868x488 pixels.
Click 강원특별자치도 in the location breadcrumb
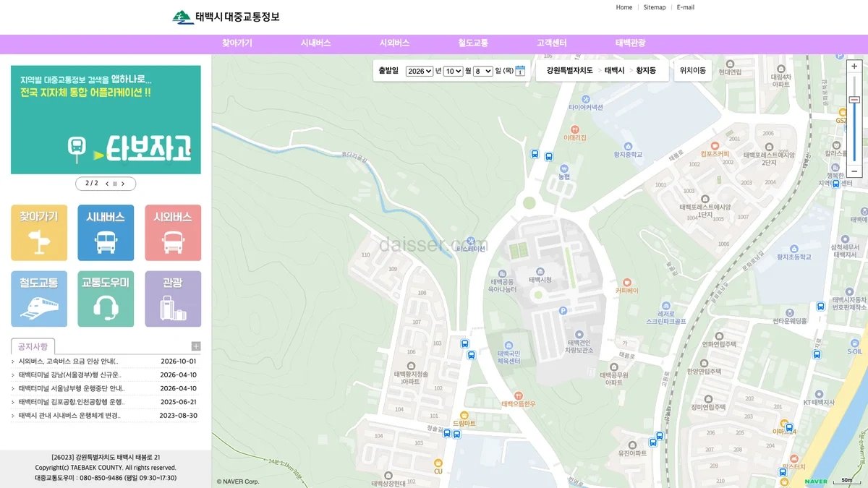(569, 71)
